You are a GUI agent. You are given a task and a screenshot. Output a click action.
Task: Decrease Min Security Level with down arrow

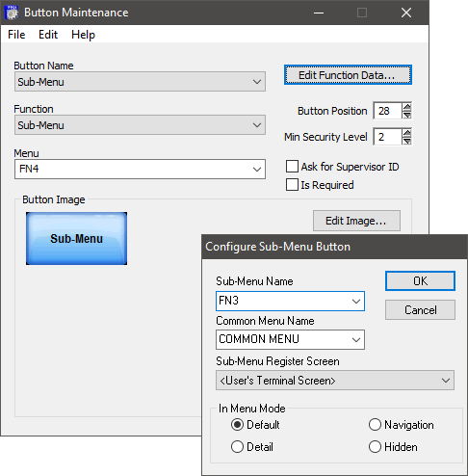coord(407,141)
